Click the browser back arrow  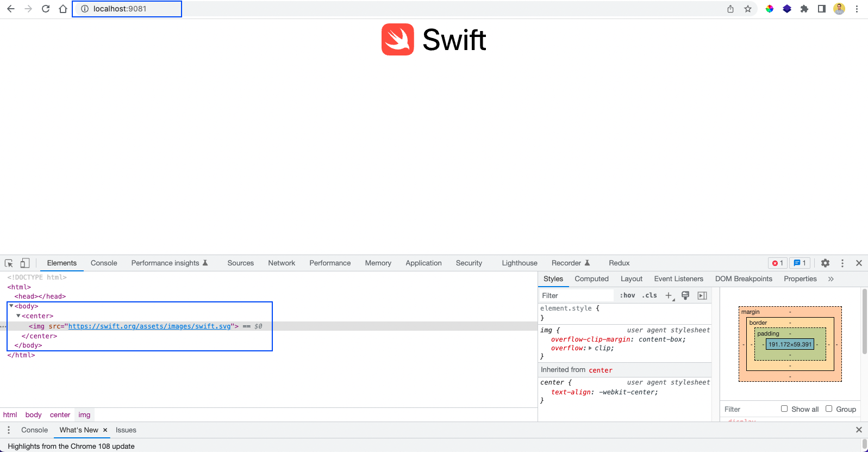11,9
